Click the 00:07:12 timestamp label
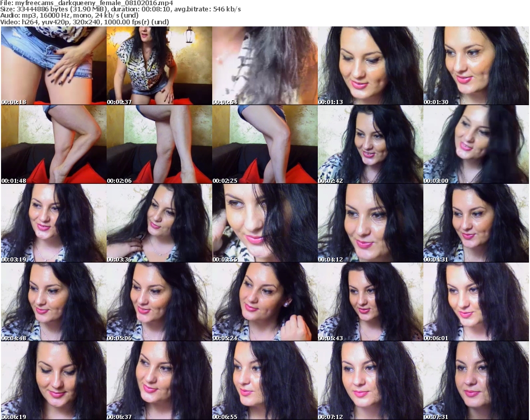530x420 pixels. pos(331,416)
